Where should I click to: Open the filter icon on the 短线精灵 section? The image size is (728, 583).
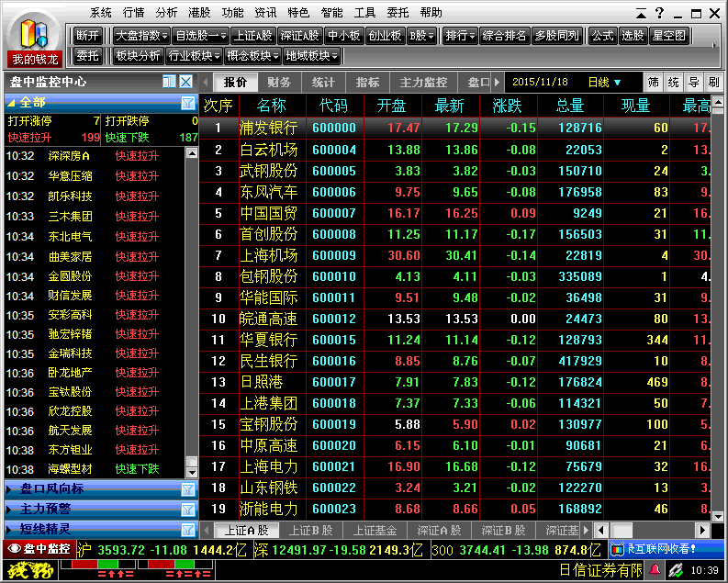tap(188, 530)
